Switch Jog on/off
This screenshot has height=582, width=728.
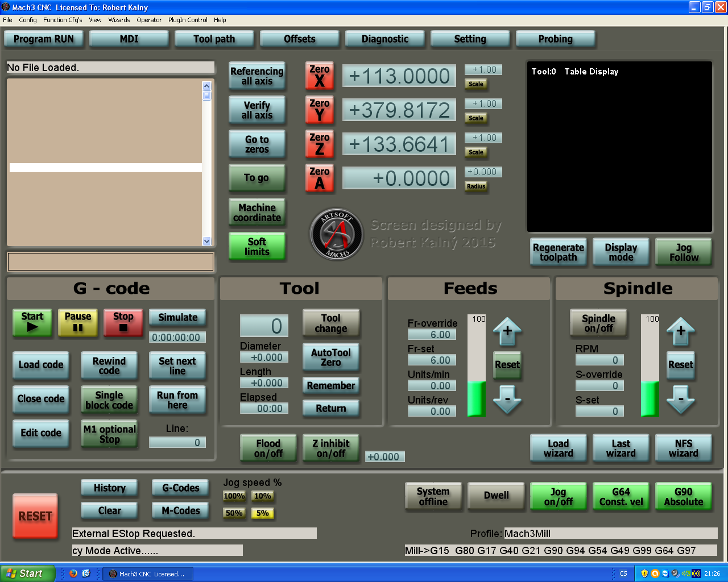tap(558, 497)
